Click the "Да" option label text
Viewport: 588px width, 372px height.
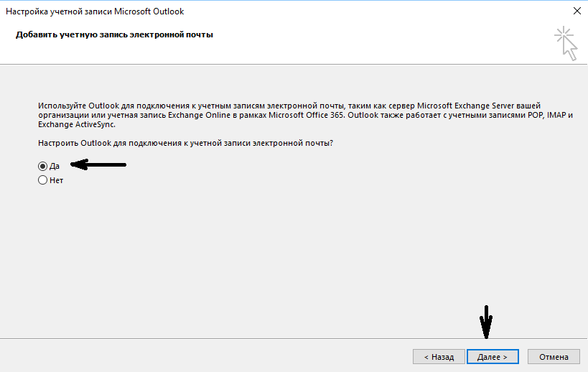pyautogui.click(x=54, y=166)
